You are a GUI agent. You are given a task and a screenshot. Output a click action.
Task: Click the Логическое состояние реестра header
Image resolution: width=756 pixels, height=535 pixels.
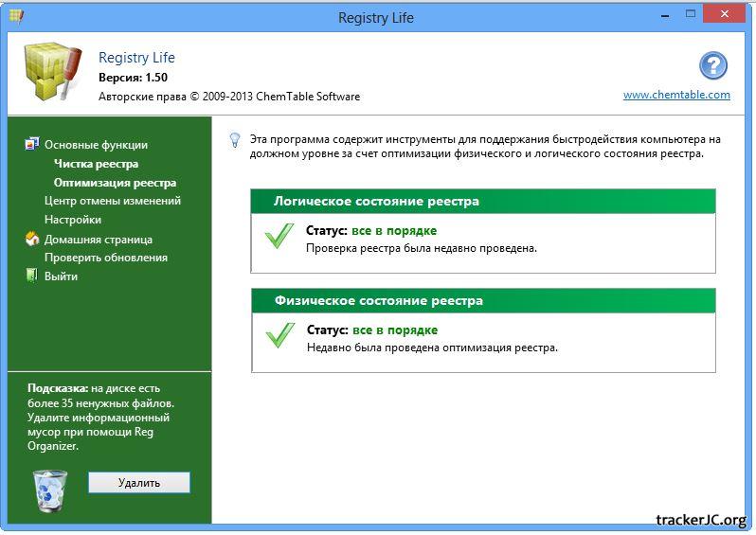click(x=483, y=201)
